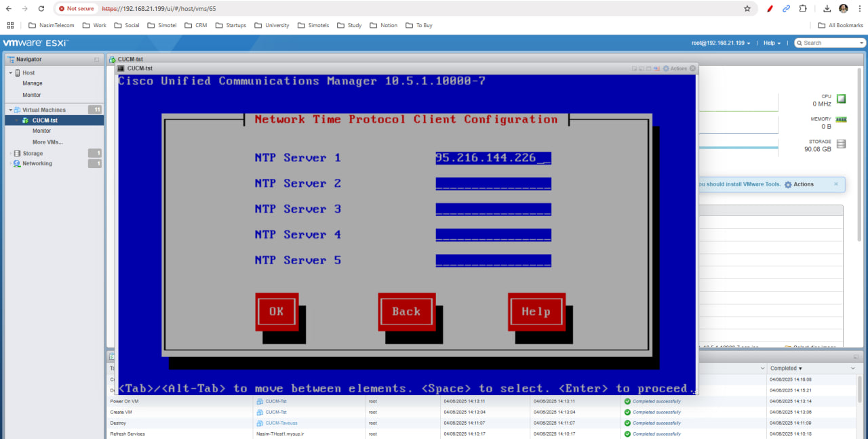The height and width of the screenshot is (439, 868).
Task: Open the Simotel bookmark folder
Action: [x=163, y=25]
